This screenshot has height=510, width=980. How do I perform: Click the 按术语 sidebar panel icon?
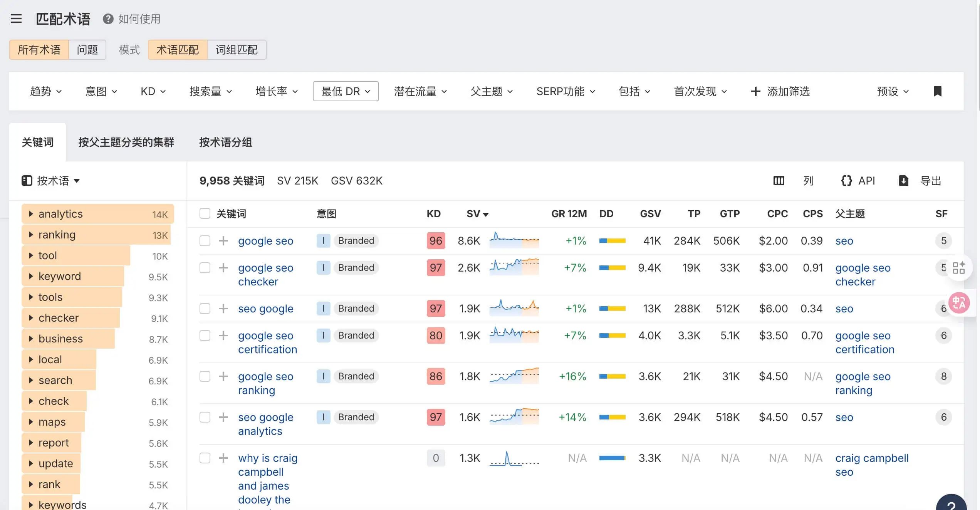[27, 180]
